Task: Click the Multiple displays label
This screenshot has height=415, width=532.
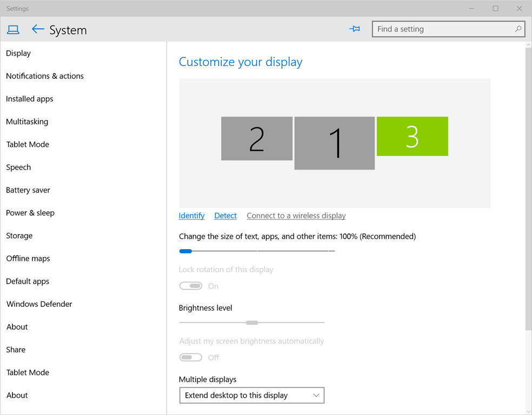Action: (x=208, y=379)
